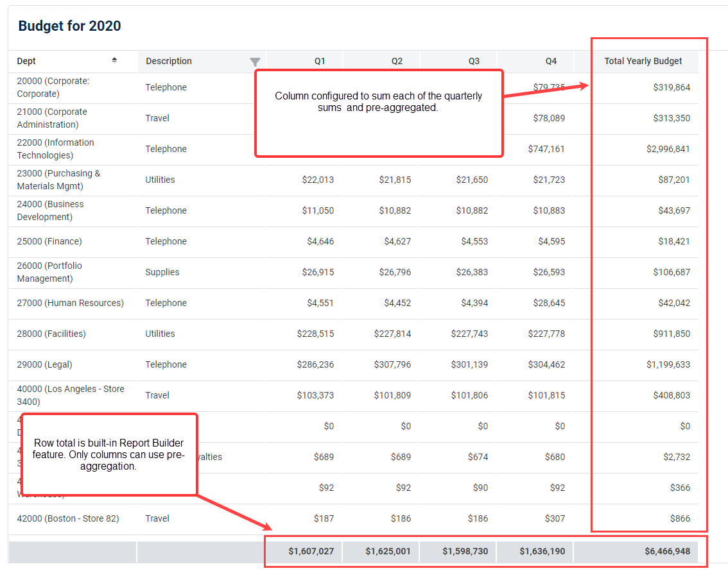Click the Dept column header label
Image resolution: width=728 pixels, height=580 pixels.
(x=26, y=61)
